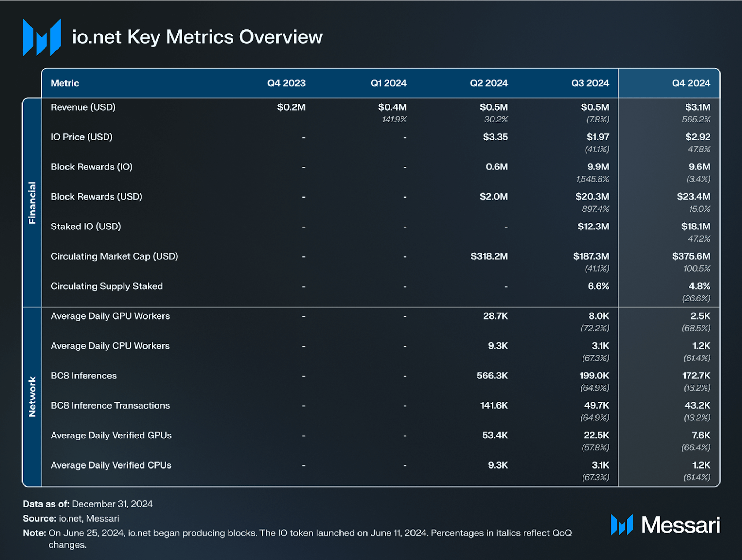The image size is (742, 560).
Task: Click the 'Average Daily Verified GPUs' row label
Action: pyautogui.click(x=111, y=435)
